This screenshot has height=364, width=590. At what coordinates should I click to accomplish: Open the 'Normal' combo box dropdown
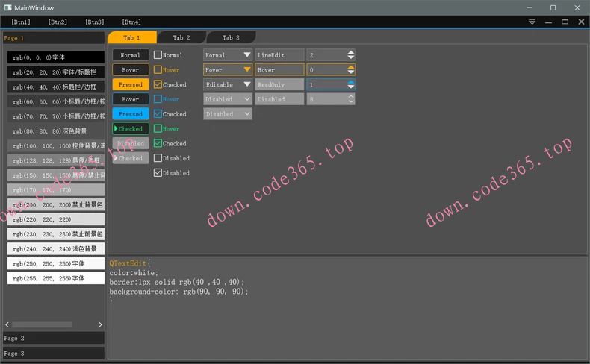(246, 55)
